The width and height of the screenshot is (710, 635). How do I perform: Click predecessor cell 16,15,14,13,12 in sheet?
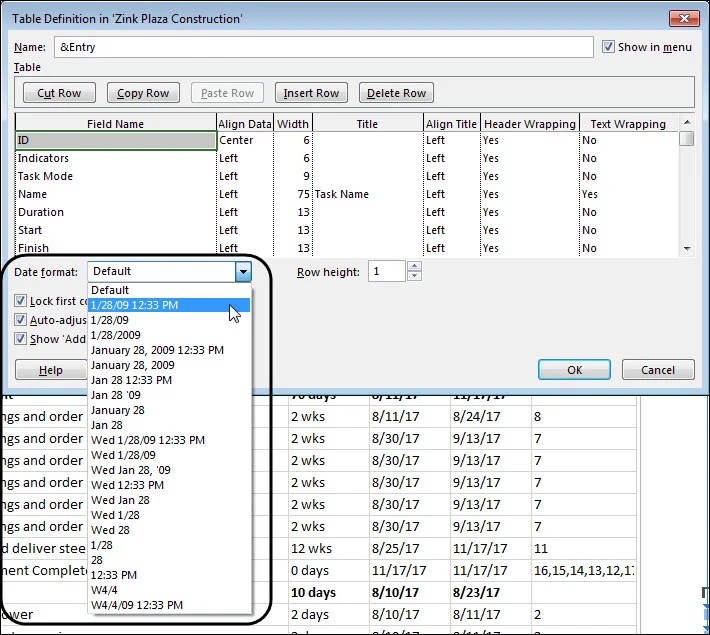[584, 571]
